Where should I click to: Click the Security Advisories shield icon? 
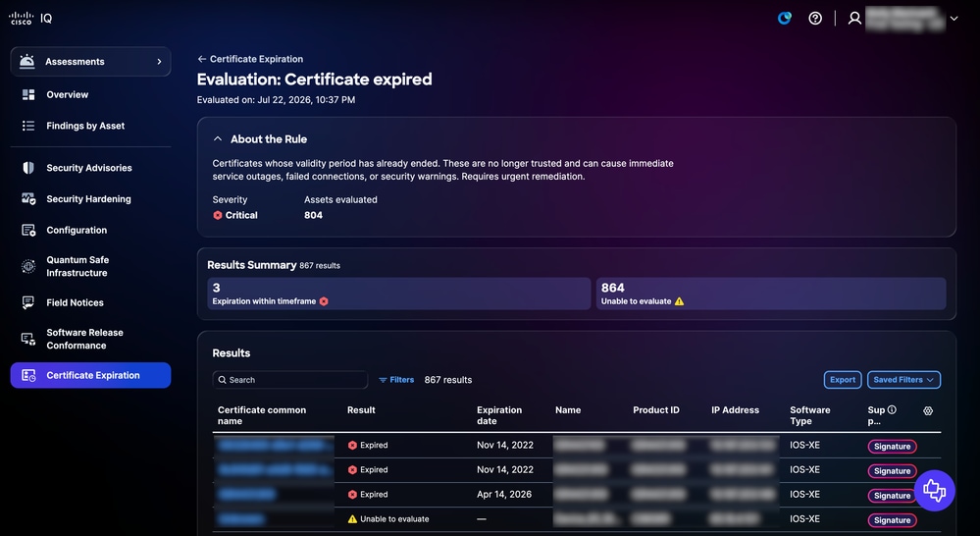coord(28,168)
